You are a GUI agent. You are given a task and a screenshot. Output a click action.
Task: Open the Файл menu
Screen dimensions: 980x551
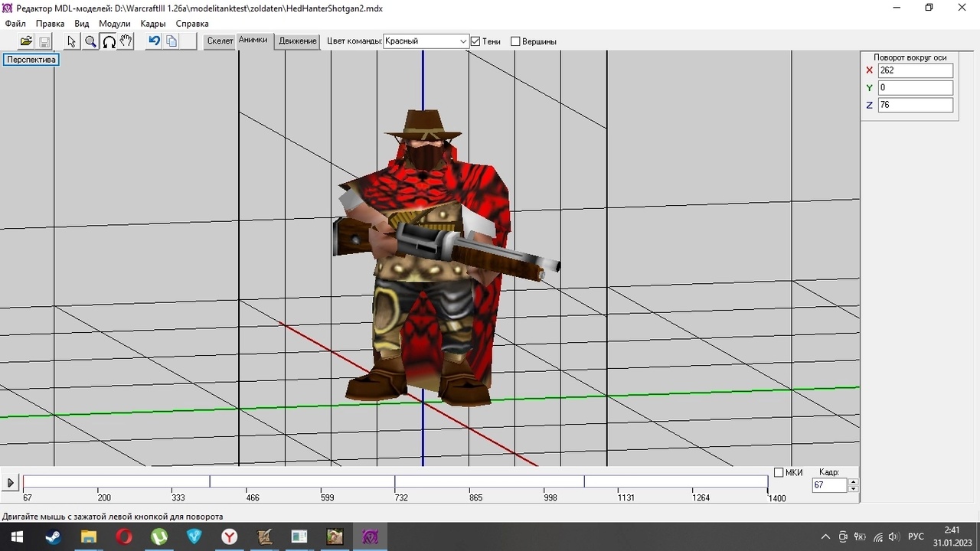pos(15,24)
